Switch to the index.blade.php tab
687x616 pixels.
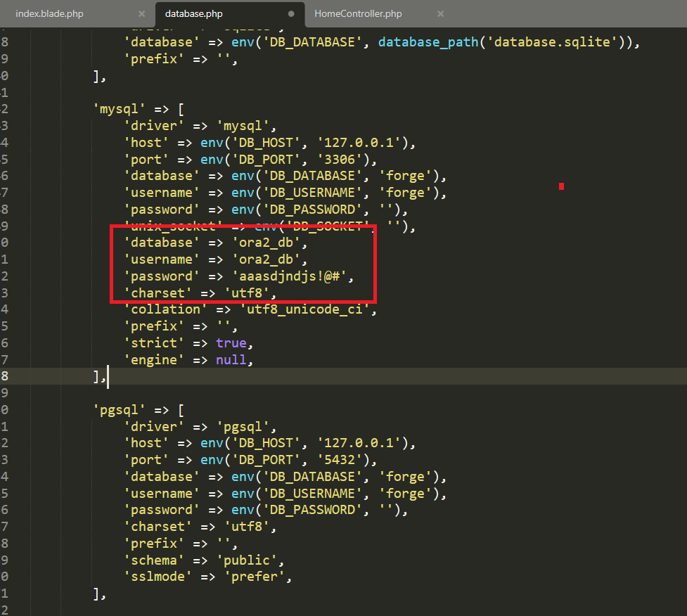click(x=59, y=14)
